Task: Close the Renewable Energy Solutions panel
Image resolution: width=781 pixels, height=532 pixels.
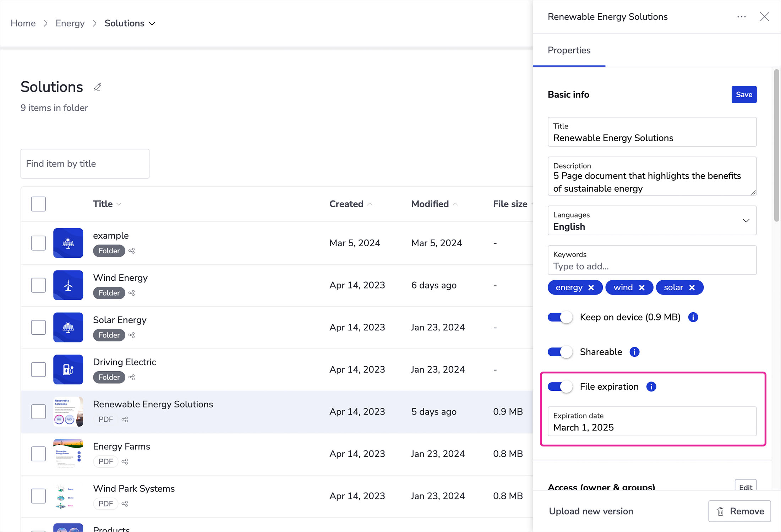Action: (764, 17)
